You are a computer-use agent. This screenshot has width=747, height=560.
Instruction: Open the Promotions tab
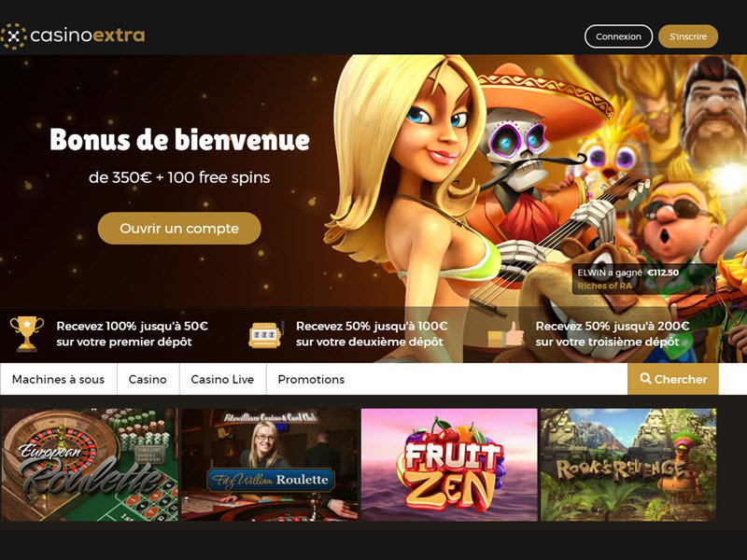coord(311,379)
